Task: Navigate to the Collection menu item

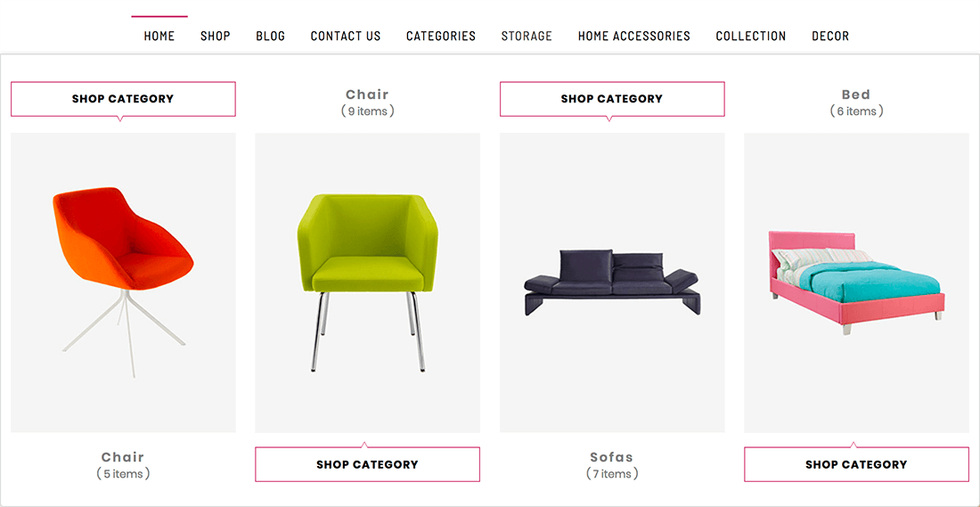Action: tap(751, 37)
